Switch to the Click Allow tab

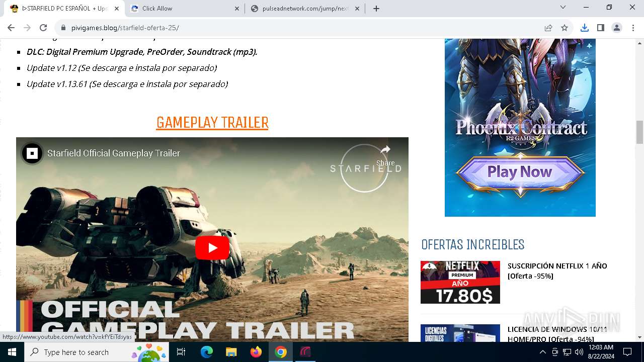185,9
